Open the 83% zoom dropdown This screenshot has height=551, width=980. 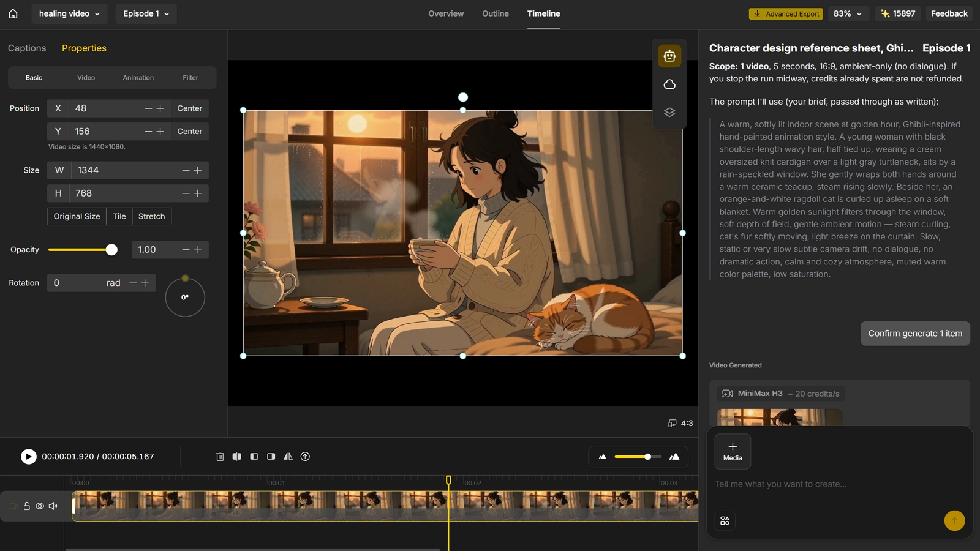848,13
